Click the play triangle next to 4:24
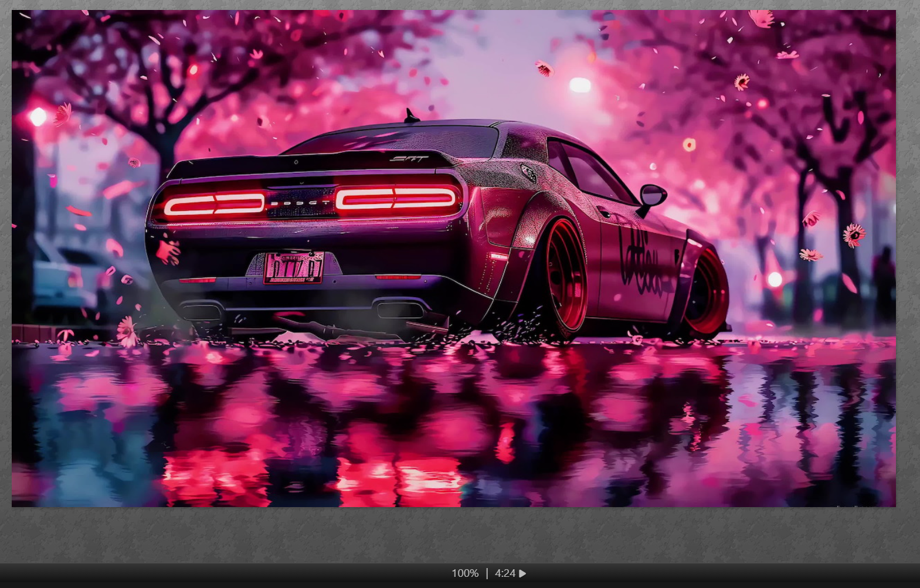 tap(522, 573)
